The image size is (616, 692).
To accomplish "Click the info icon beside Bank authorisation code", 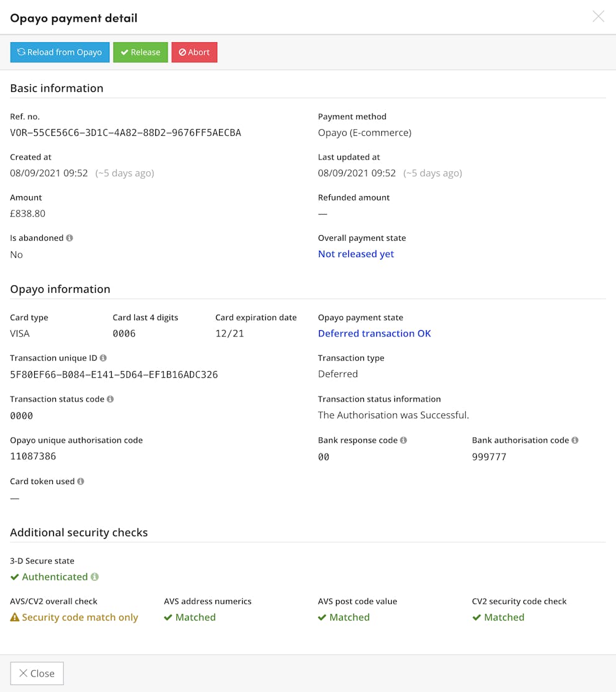I will point(575,440).
